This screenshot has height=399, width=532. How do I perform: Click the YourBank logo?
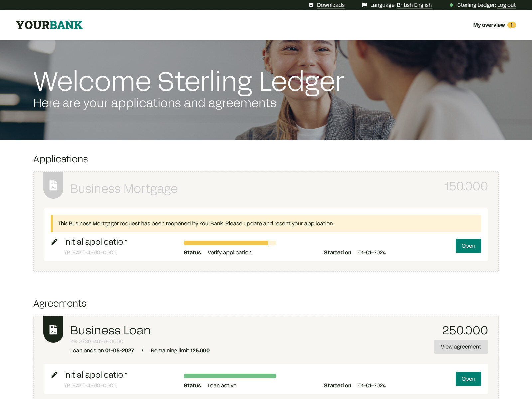point(49,25)
